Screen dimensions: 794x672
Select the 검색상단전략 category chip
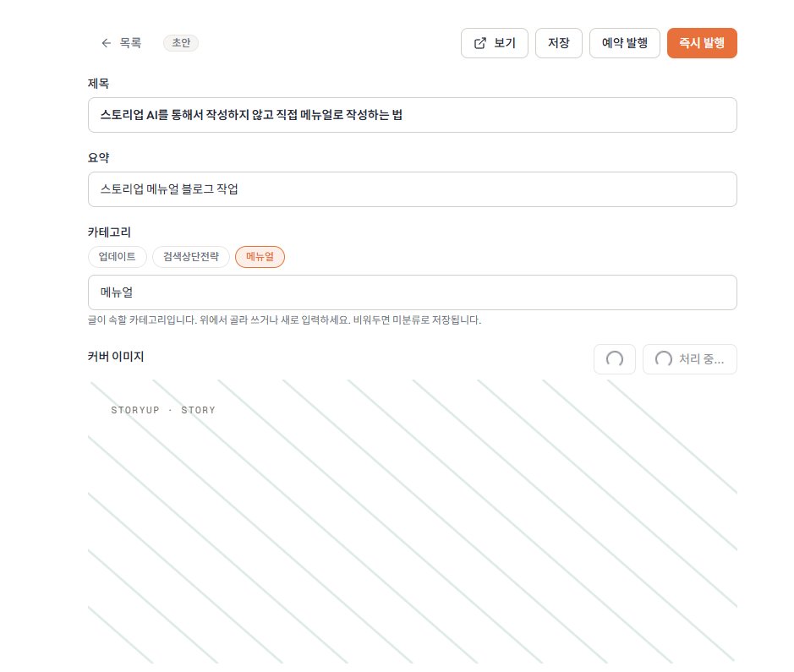[191, 257]
